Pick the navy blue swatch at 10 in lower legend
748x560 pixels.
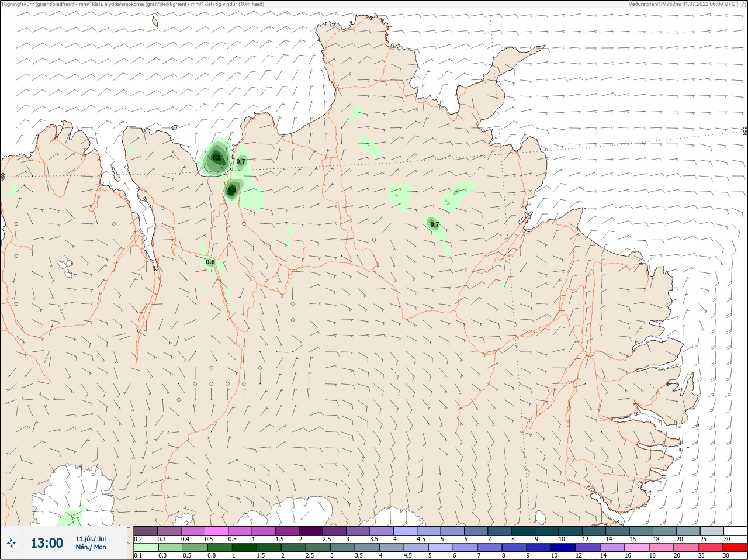tap(563, 548)
